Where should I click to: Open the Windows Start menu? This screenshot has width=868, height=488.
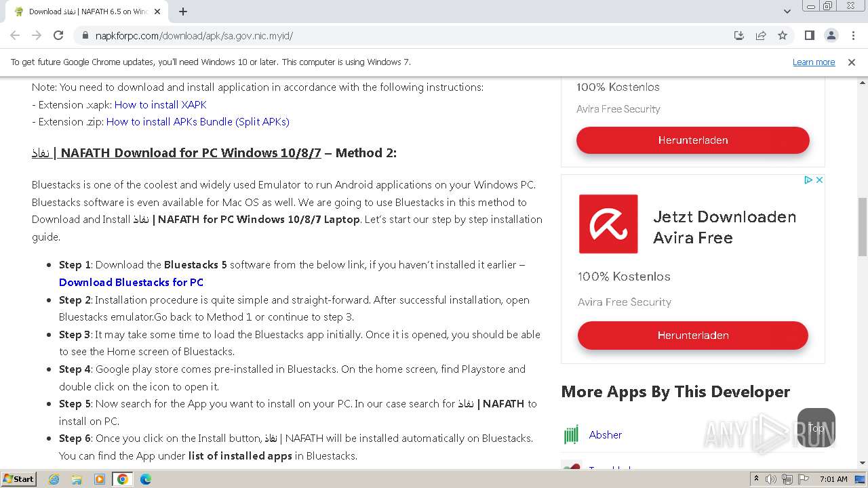coord(18,479)
